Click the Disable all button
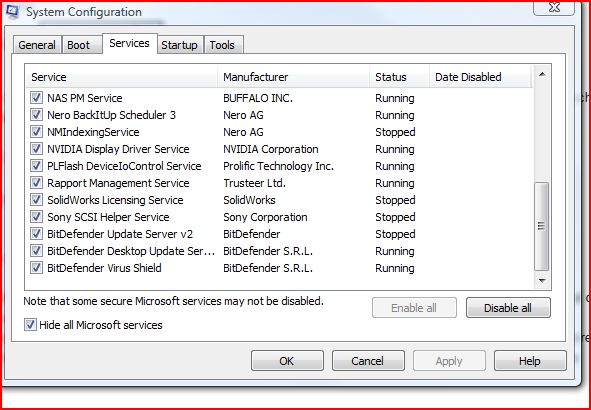This screenshot has width=591, height=410. coord(508,308)
